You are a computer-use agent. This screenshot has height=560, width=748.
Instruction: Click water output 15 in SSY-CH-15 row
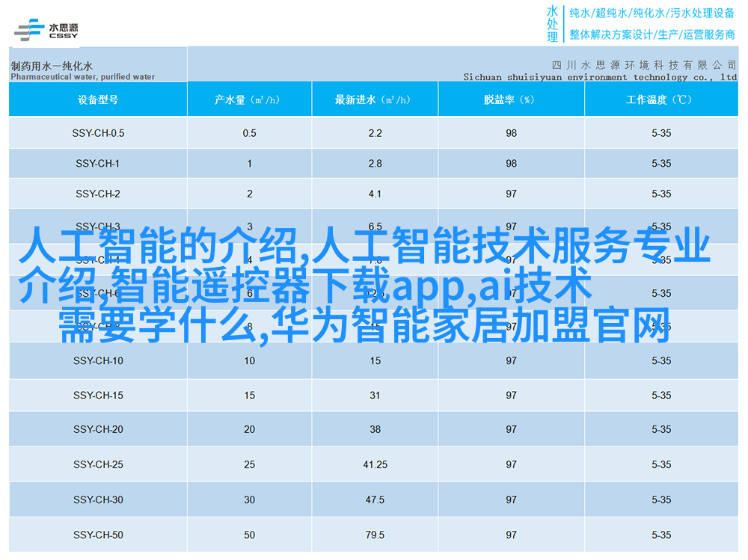(x=250, y=396)
